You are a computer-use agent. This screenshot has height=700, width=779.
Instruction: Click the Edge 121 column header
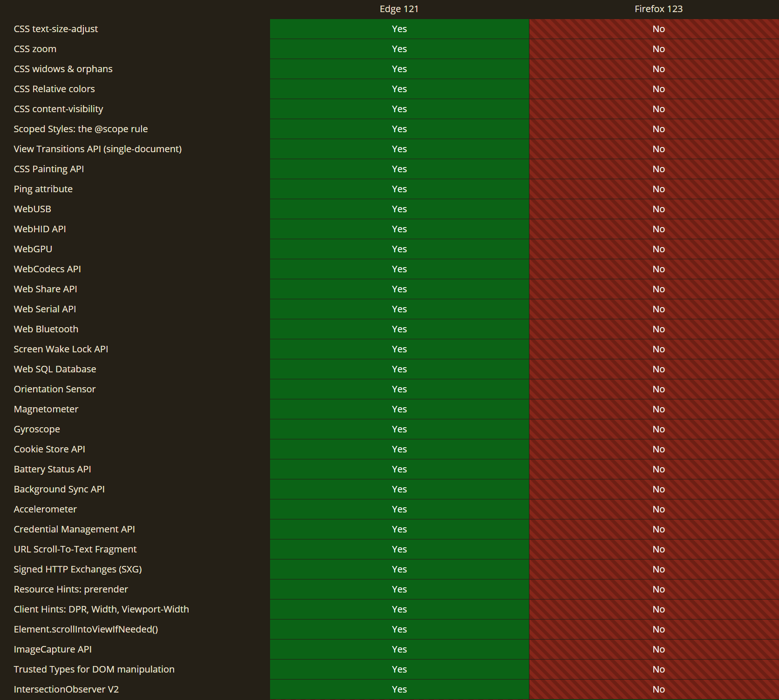point(399,9)
